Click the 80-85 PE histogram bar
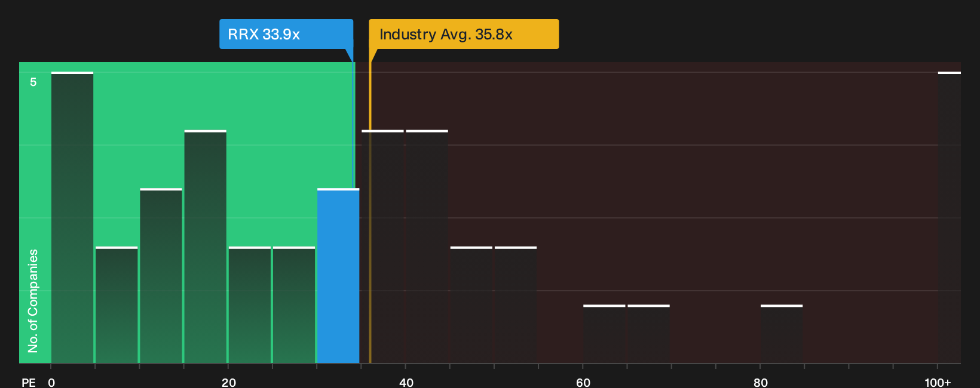The width and height of the screenshot is (980, 388). (x=782, y=334)
